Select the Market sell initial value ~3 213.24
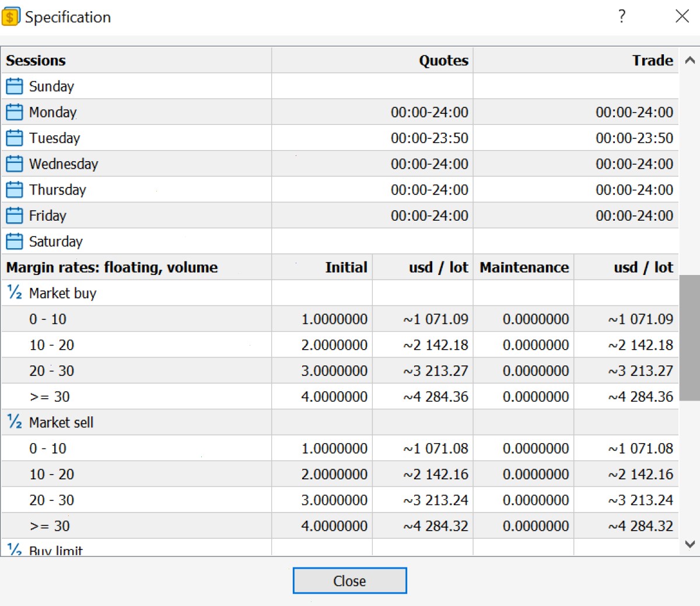 click(435, 500)
